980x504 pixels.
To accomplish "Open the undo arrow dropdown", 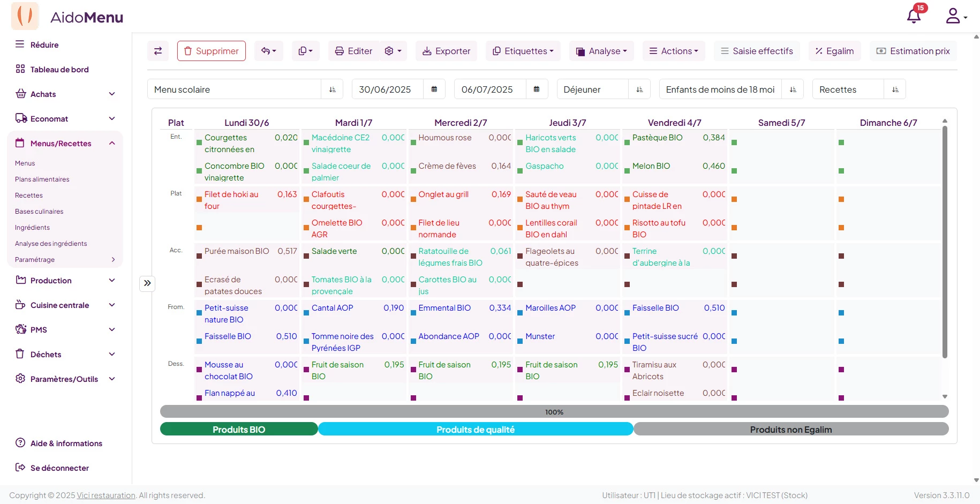I will click(x=268, y=51).
